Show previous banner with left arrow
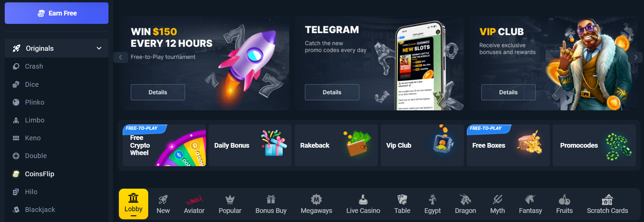Viewport: 644px width, 222px height. [120, 57]
